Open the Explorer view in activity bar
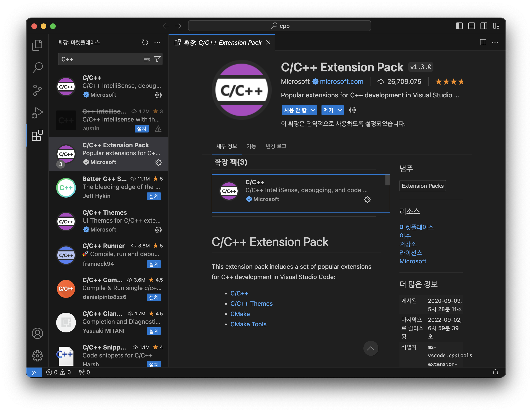The width and height of the screenshot is (532, 412). pos(37,45)
